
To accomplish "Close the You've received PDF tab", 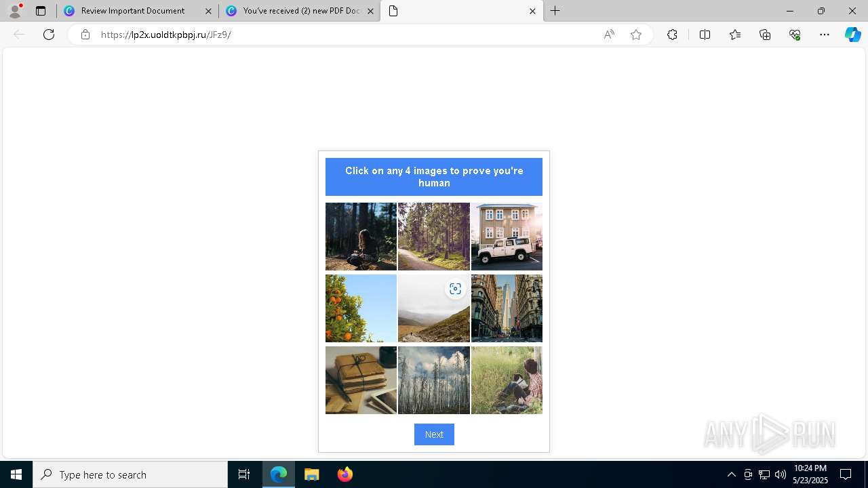I will 370,11.
